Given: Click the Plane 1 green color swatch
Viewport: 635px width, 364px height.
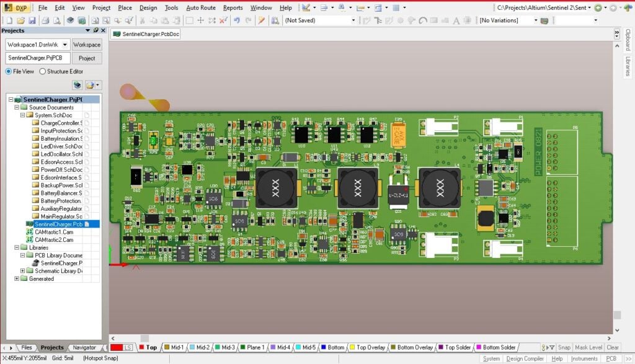Looking at the screenshot, I should tap(243, 347).
